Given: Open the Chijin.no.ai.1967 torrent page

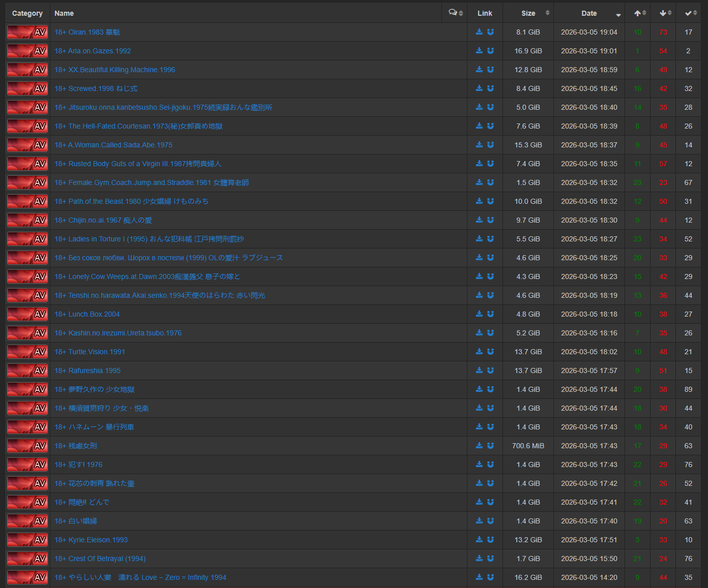Looking at the screenshot, I should click(x=103, y=220).
